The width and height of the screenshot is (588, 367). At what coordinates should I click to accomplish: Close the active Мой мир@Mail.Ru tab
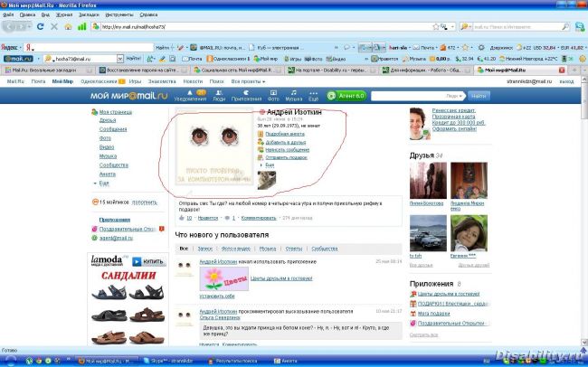coord(562,71)
